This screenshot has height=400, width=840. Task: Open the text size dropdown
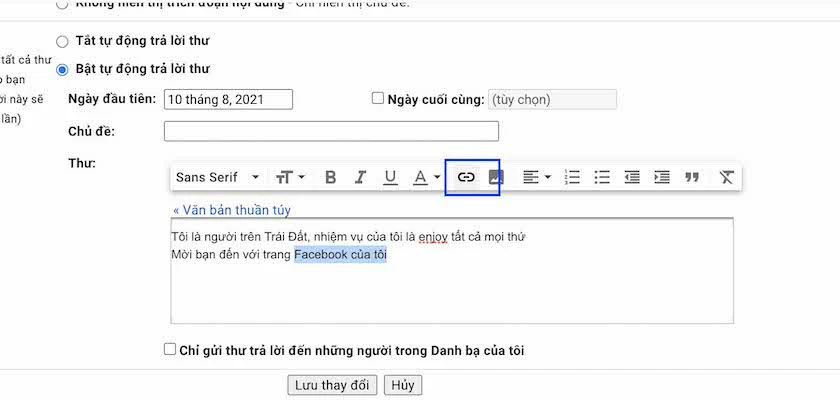(x=290, y=177)
